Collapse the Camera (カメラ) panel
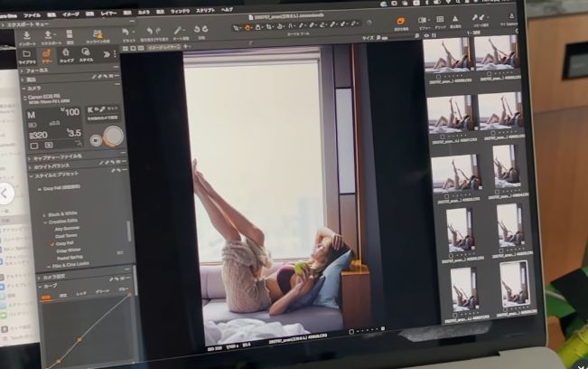Image resolution: width=588 pixels, height=369 pixels. tap(23, 89)
